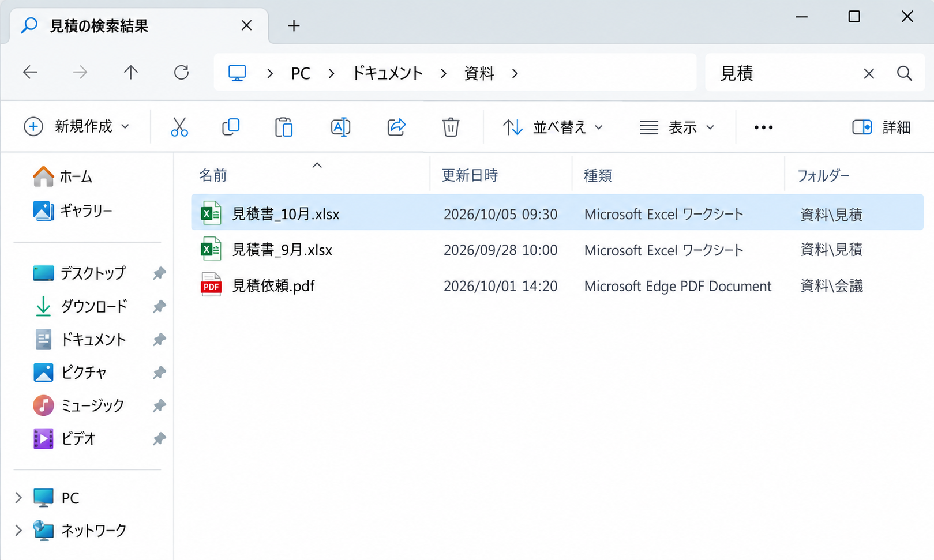Expand the ネットワーク tree node

click(x=18, y=530)
